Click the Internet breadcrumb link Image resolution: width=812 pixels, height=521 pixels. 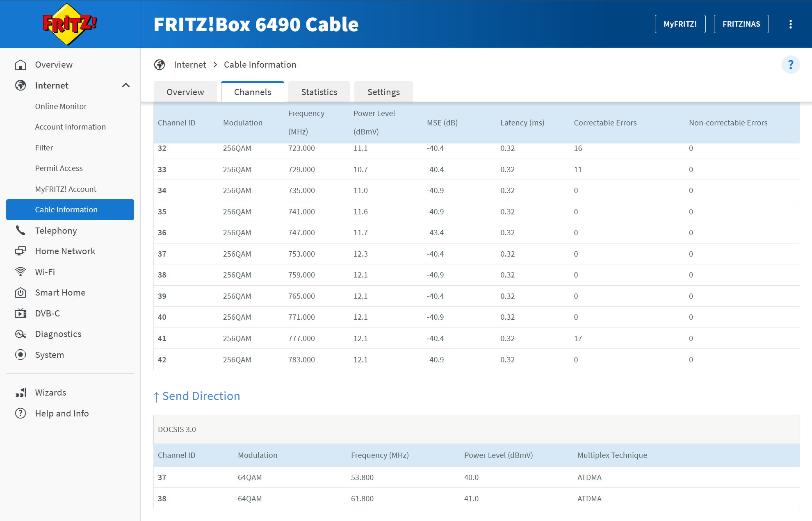(x=190, y=65)
